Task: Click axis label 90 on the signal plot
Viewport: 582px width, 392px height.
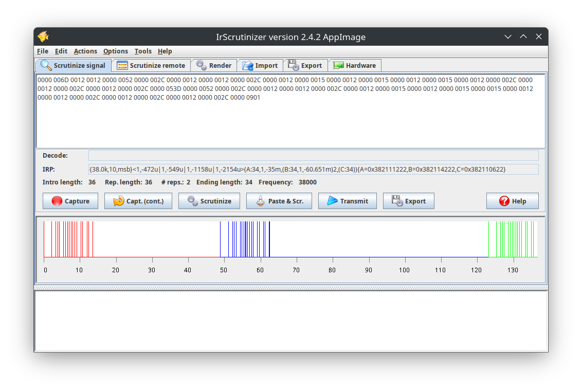Action: tap(368, 270)
